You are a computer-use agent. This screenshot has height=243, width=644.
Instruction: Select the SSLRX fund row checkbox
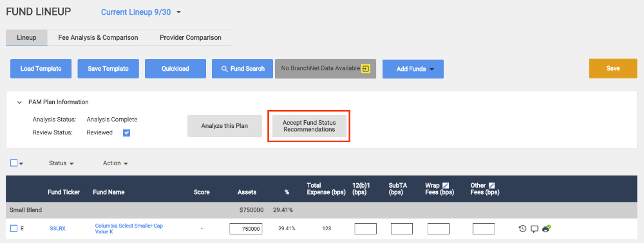14,229
